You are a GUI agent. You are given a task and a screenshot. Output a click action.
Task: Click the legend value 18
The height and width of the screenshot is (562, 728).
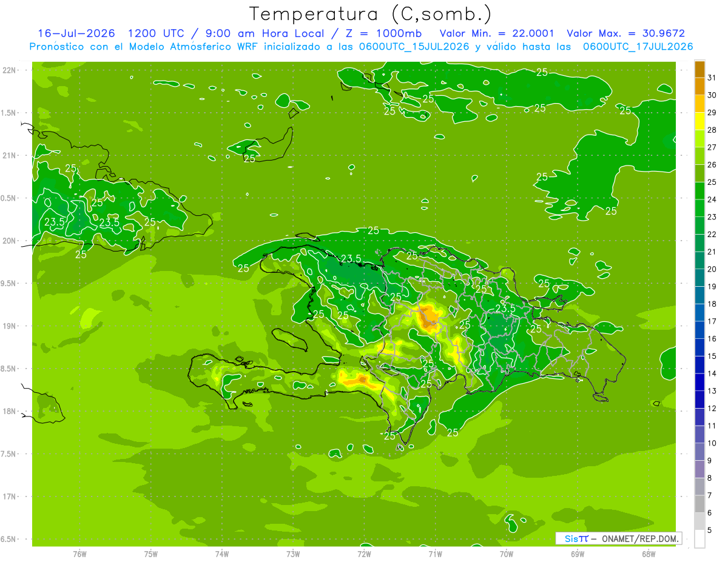712,304
